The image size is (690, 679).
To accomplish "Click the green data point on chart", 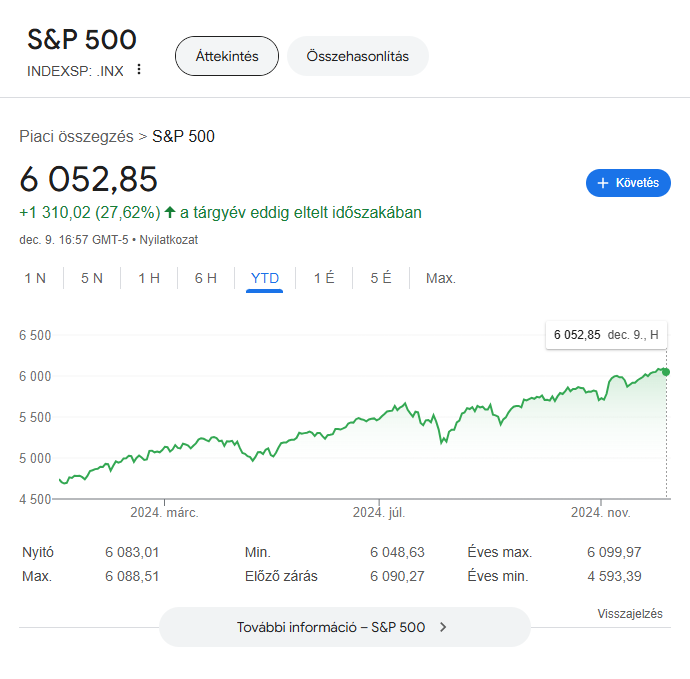I will pos(666,372).
